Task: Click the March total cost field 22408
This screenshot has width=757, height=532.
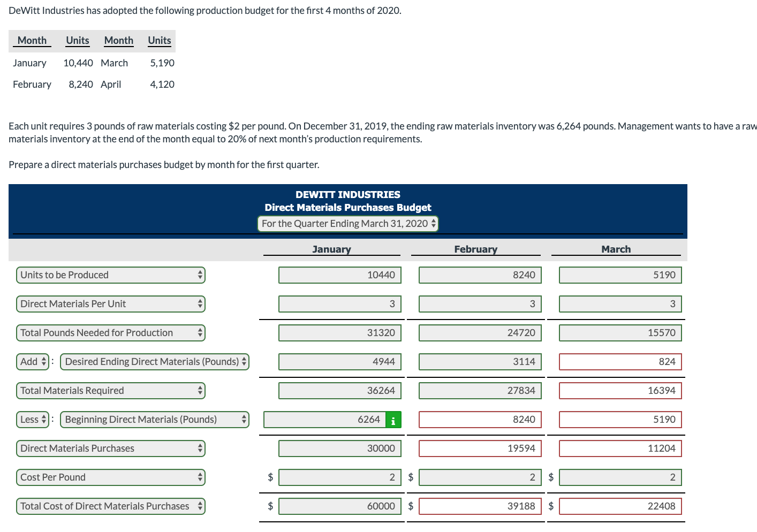Action: pyautogui.click(x=620, y=506)
